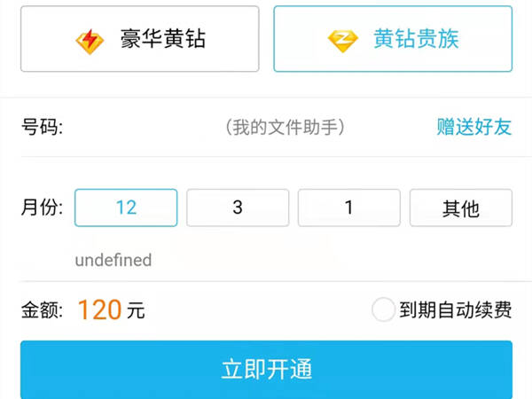Select the 豪华黄钻 membership option
Viewport: 532px width, 399px height.
pos(140,39)
